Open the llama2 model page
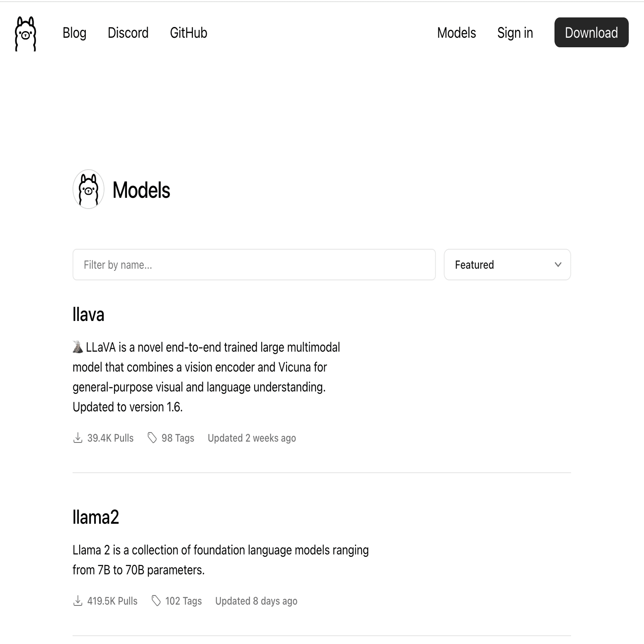644x644 pixels. tap(96, 518)
